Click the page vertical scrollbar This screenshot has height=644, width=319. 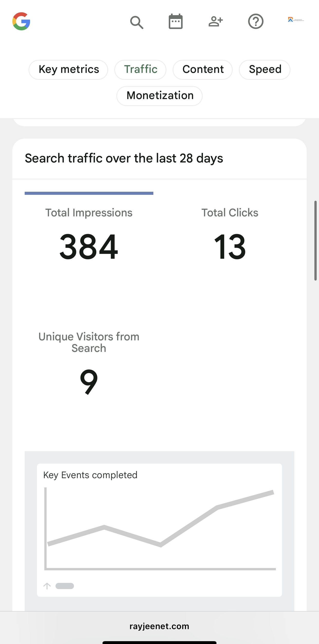click(x=316, y=241)
